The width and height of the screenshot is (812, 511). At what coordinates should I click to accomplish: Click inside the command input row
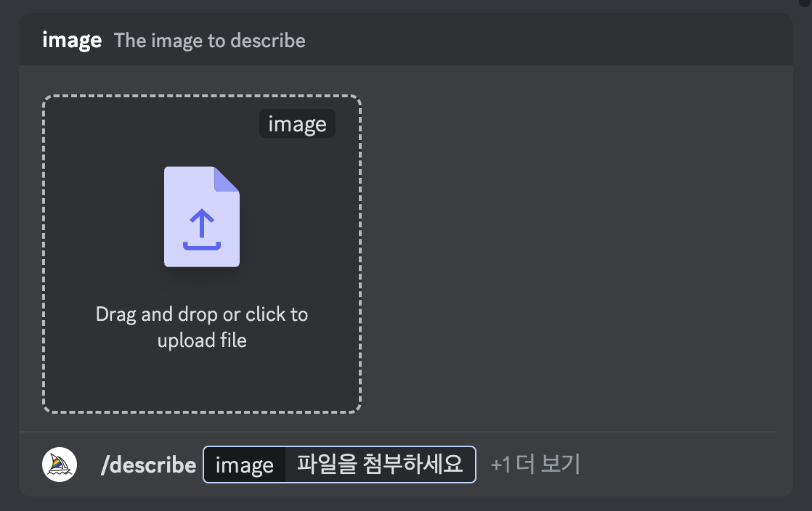(x=339, y=464)
